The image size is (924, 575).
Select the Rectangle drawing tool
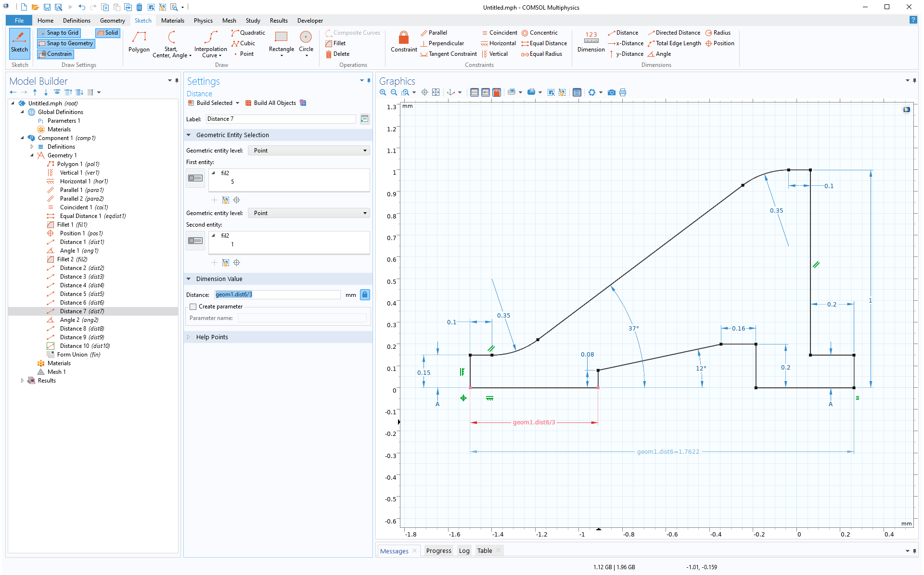(x=281, y=43)
